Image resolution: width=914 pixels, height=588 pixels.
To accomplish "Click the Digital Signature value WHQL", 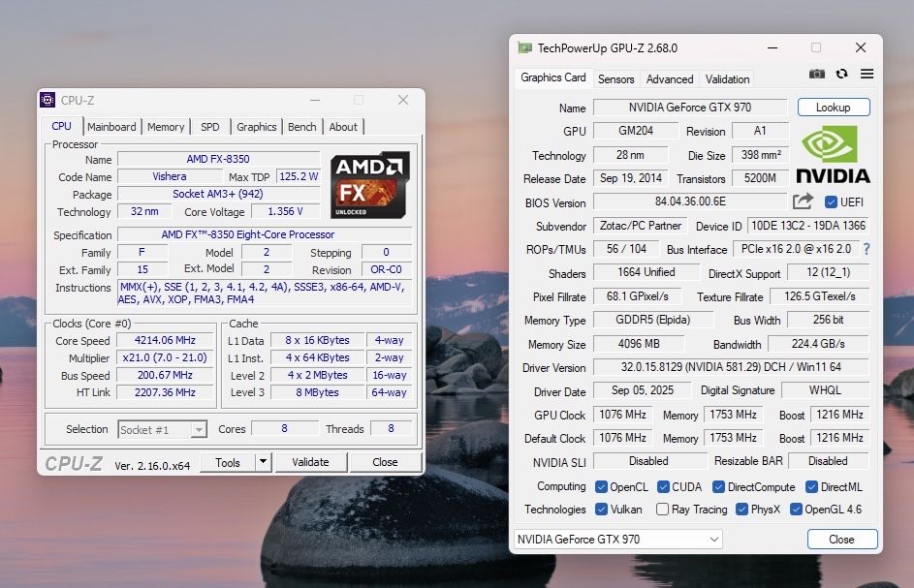I will (x=826, y=389).
